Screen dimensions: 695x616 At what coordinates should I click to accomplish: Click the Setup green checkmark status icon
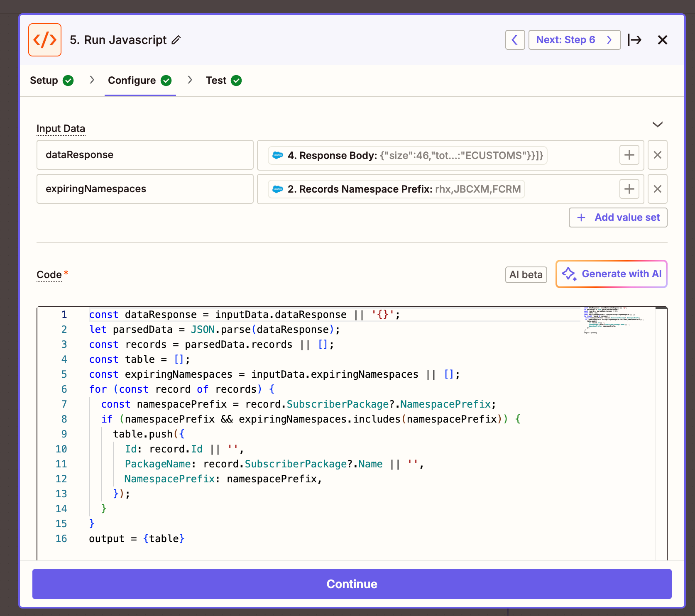click(68, 81)
